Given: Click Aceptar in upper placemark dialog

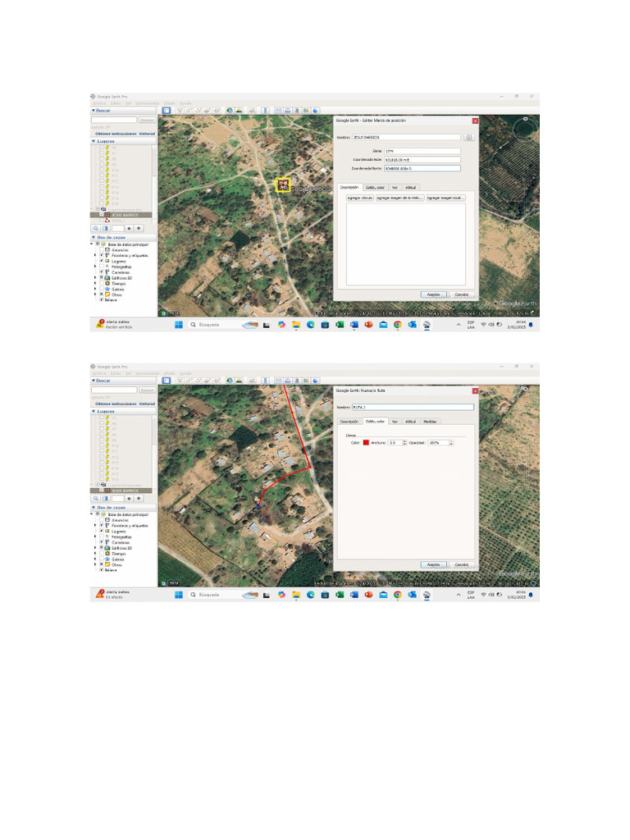Looking at the screenshot, I should click(433, 294).
